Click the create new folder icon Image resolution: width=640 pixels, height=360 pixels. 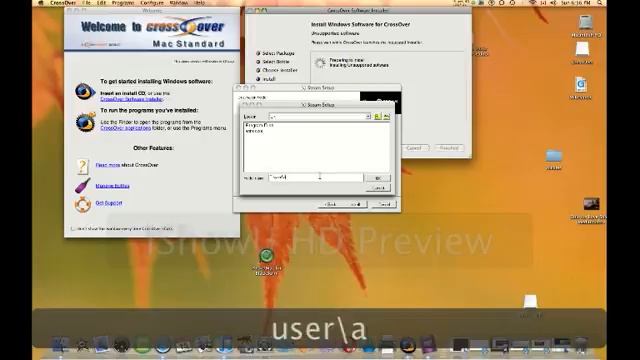[x=386, y=117]
